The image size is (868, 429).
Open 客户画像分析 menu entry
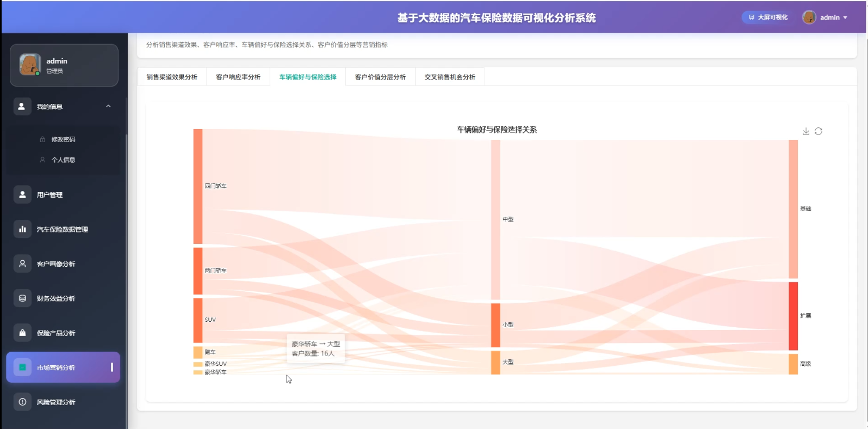point(63,263)
